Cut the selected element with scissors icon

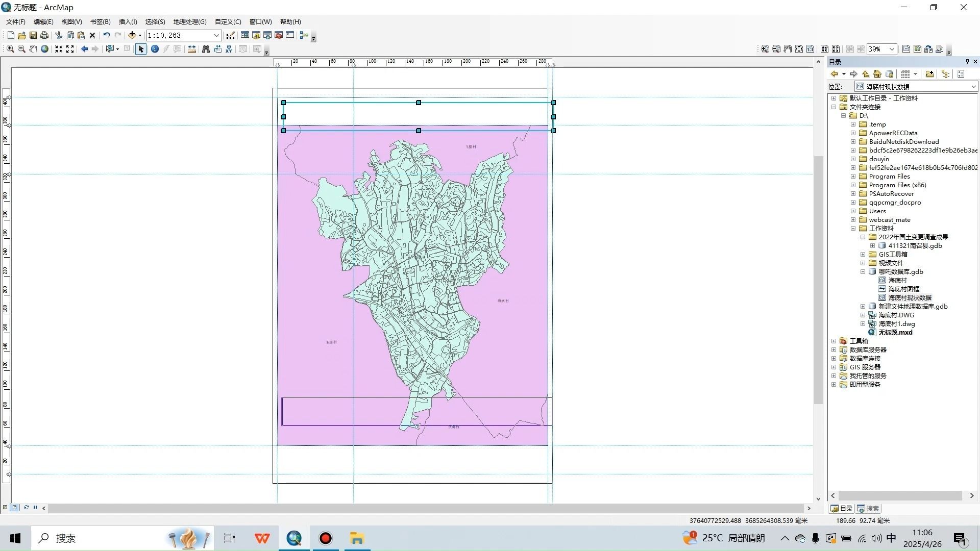coord(59,35)
